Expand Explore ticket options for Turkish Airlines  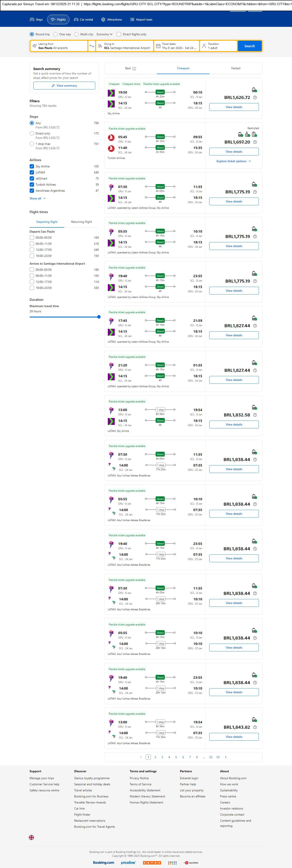click(233, 161)
